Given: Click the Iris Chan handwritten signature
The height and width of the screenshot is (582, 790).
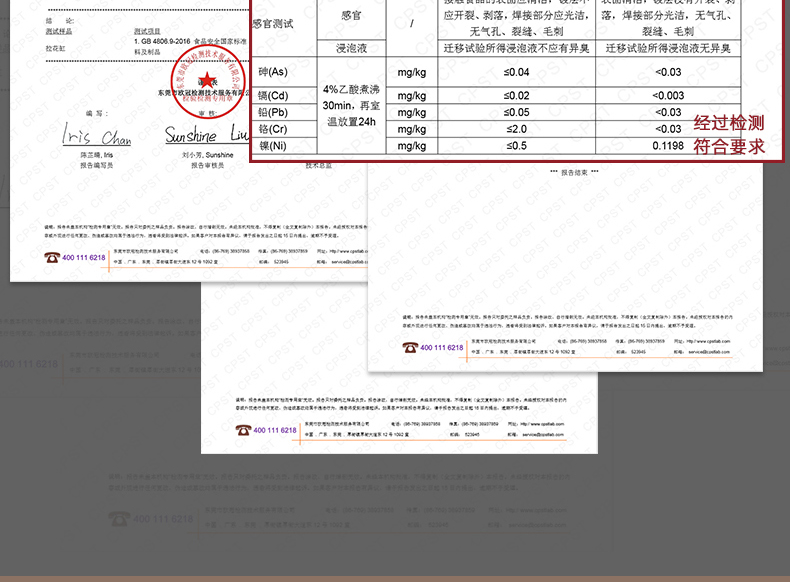Looking at the screenshot, I should click(x=96, y=135).
